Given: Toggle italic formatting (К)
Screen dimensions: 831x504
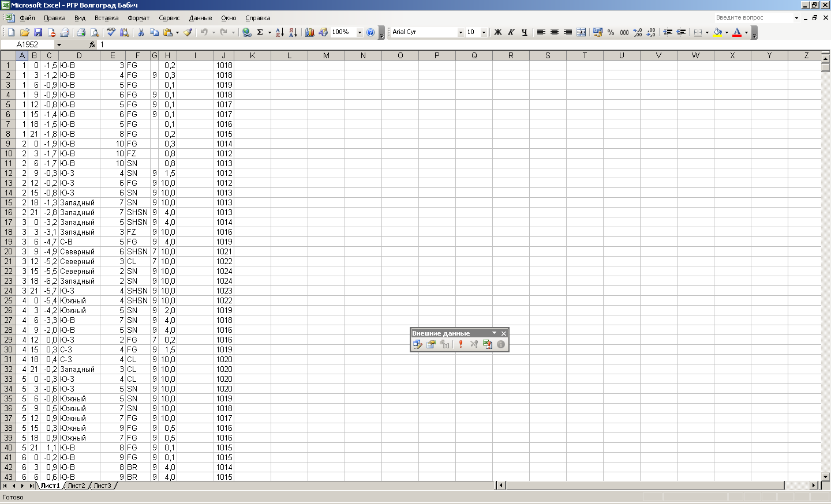Looking at the screenshot, I should [x=511, y=32].
